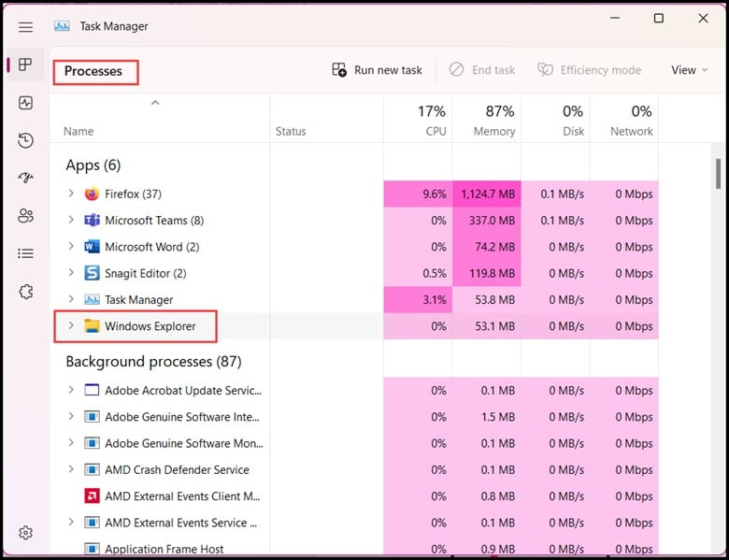Image resolution: width=729 pixels, height=560 pixels.
Task: Expand the Task Manager process row
Action: (x=71, y=299)
